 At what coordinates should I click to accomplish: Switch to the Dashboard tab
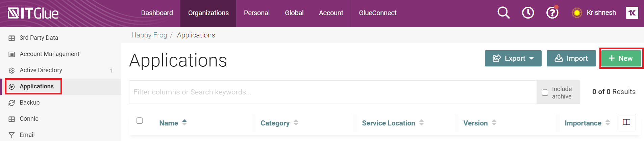(157, 13)
